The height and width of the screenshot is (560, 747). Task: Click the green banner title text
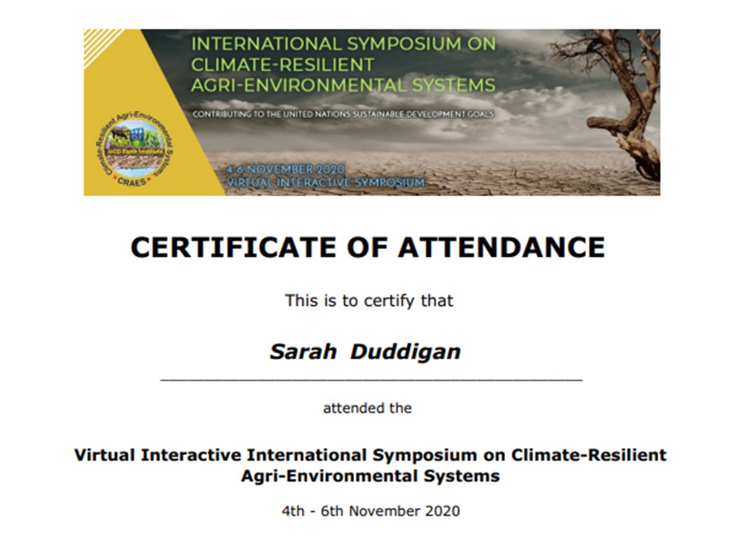tap(343, 65)
